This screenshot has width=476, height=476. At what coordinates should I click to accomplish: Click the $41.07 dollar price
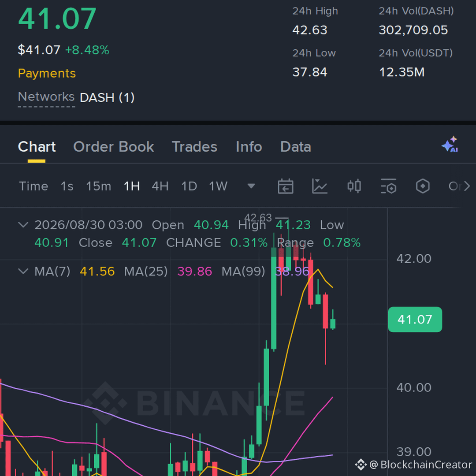(x=39, y=50)
